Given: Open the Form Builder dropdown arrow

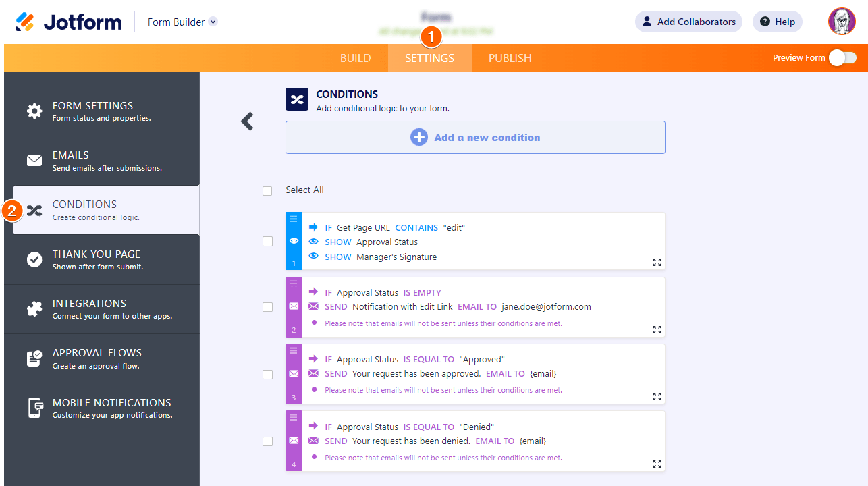Looking at the screenshot, I should tap(213, 22).
